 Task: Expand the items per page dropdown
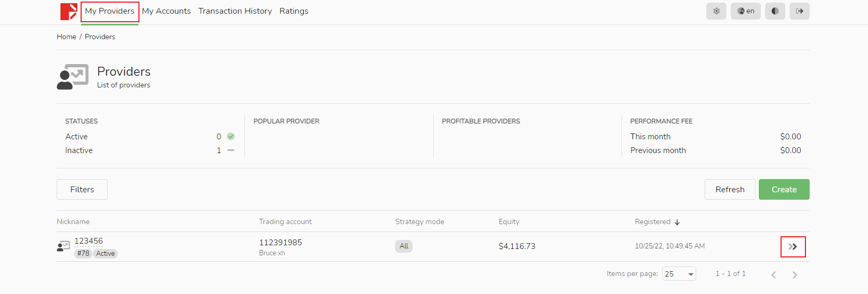click(x=679, y=274)
